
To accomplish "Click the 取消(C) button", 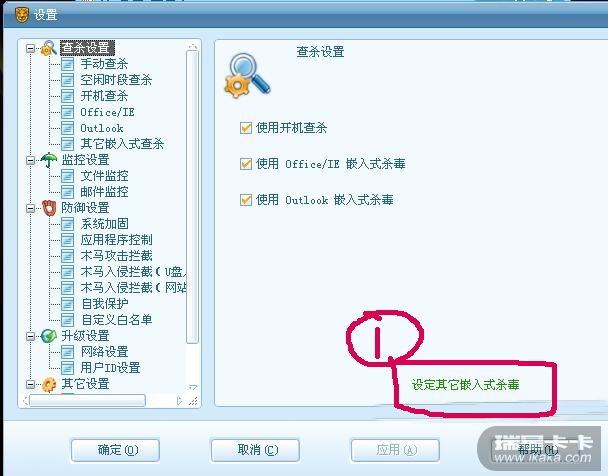I will 255,450.
